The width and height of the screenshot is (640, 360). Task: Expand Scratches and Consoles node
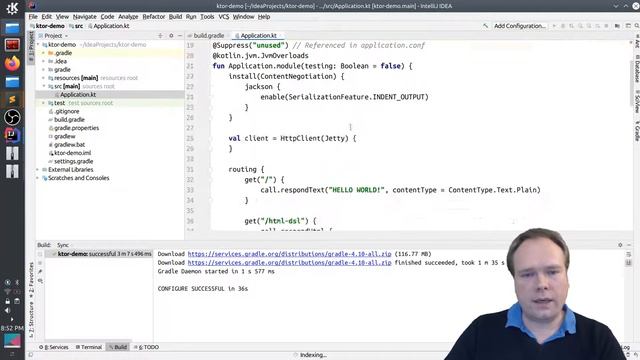38,178
